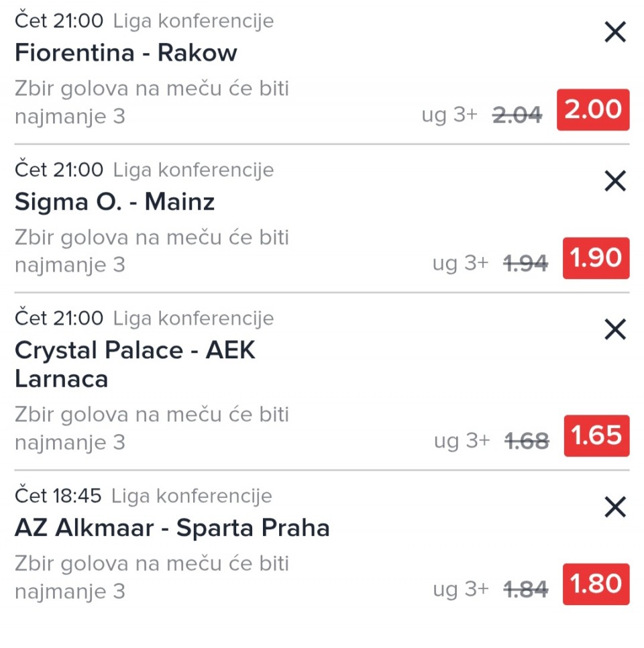Open AZ Alkmaar - Sparta Praha match
This screenshot has width=644, height=648.
(x=172, y=528)
